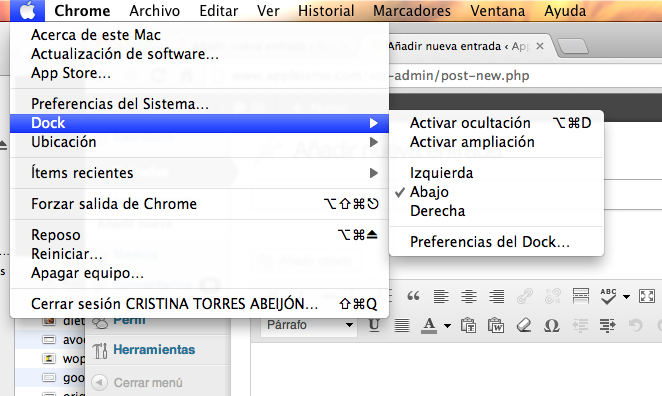This screenshot has width=662, height=396.
Task: Insert the More tag break
Action: pos(581,296)
